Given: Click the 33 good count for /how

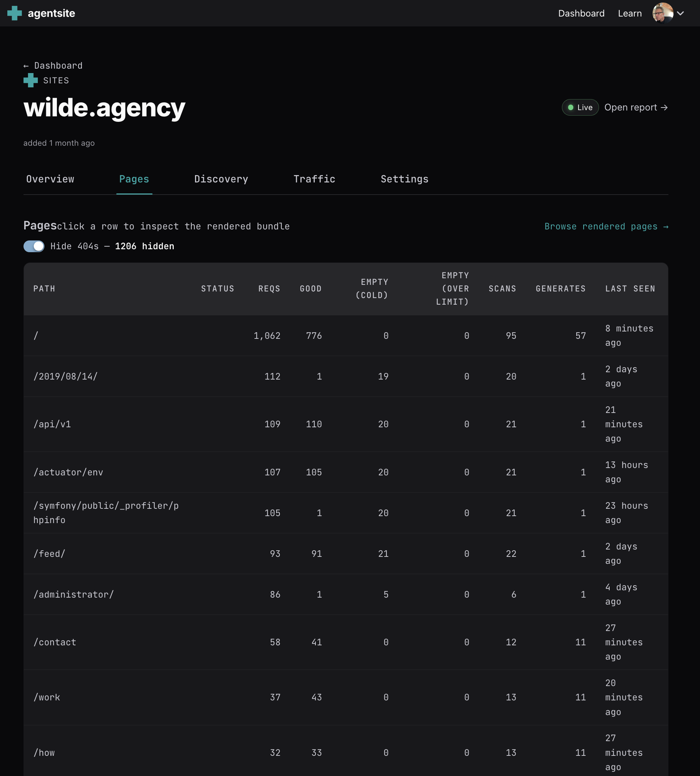Looking at the screenshot, I should [x=317, y=753].
